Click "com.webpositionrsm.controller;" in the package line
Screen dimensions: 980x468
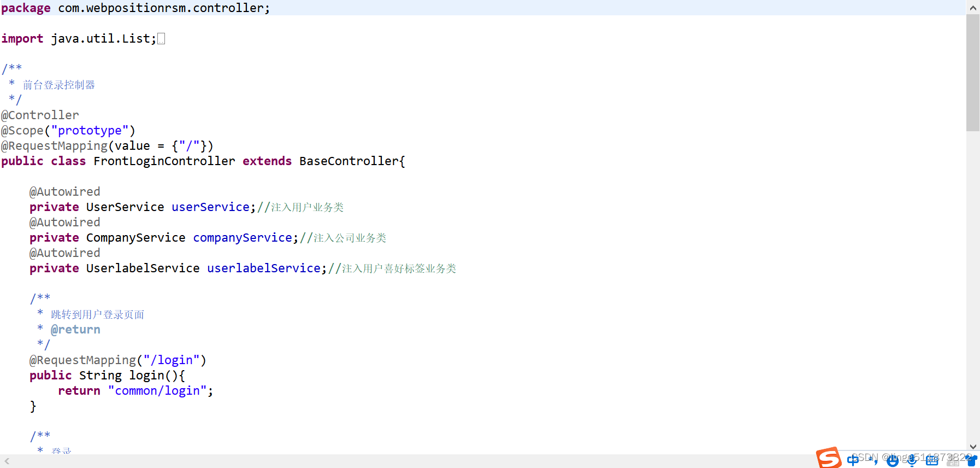(x=164, y=8)
